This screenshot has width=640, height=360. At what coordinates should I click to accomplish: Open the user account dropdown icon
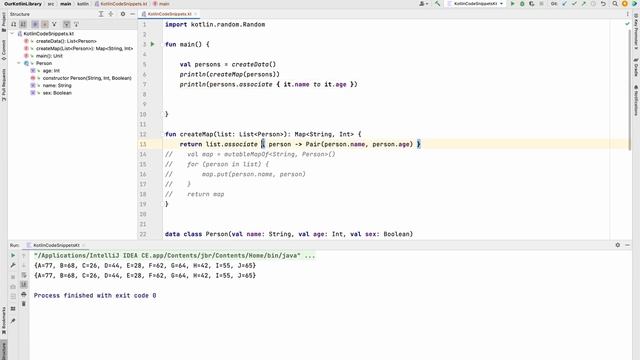(423, 4)
